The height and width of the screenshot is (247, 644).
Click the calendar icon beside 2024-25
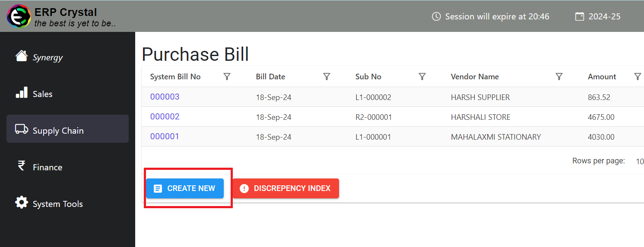pyautogui.click(x=579, y=17)
